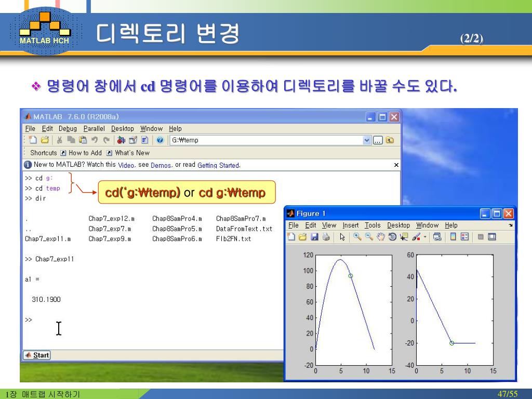
Task: Toggle Zoom Out tool in Figure 1
Action: (369, 237)
